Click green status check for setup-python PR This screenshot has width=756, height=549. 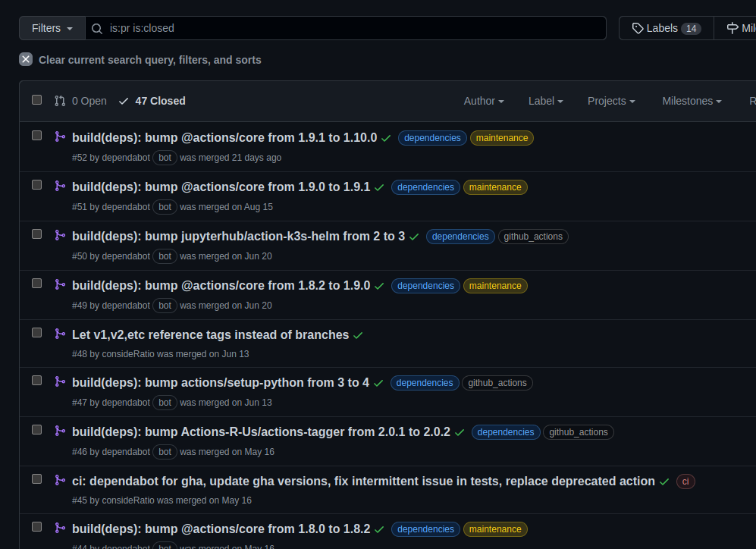tap(378, 383)
